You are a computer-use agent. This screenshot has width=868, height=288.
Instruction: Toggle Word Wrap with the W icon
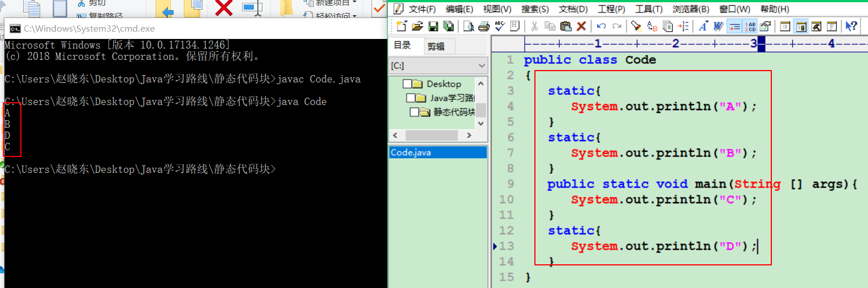pyautogui.click(x=719, y=26)
